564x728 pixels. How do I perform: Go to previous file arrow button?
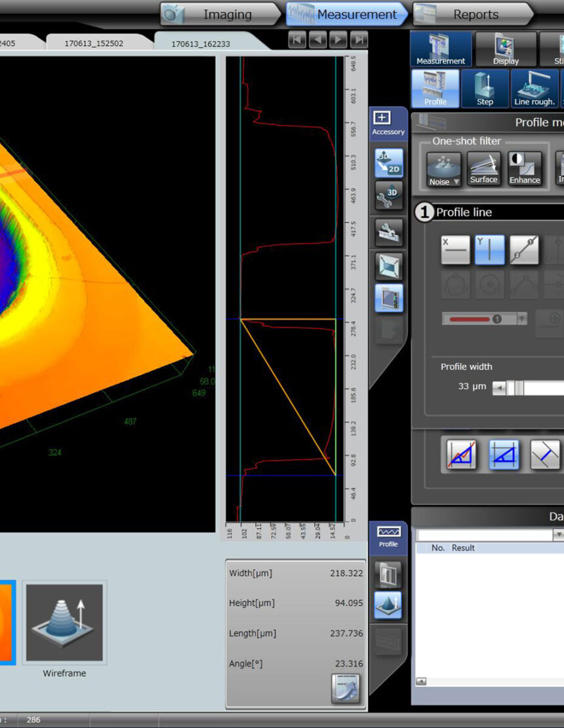317,40
